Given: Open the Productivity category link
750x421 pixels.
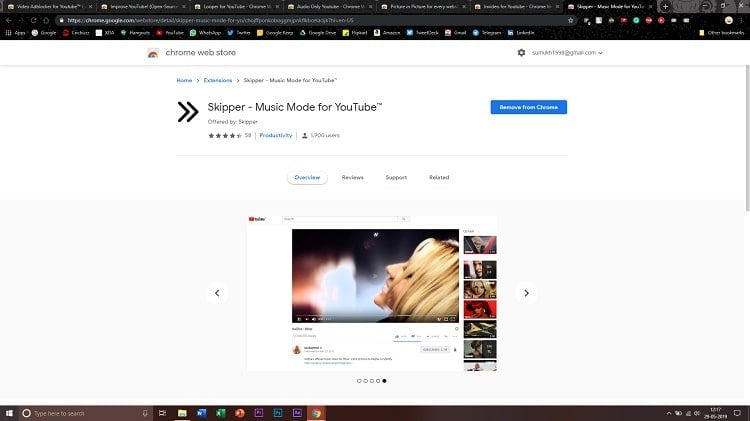Looking at the screenshot, I should (276, 135).
